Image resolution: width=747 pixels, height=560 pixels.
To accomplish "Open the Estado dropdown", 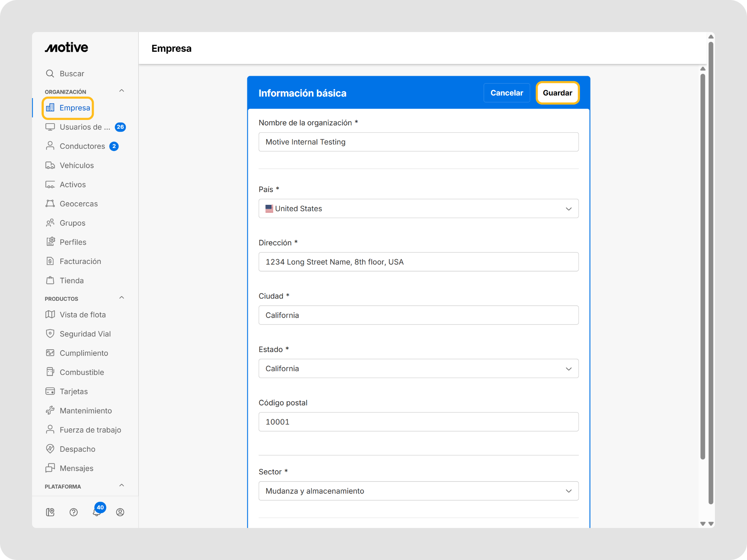I will coord(418,369).
